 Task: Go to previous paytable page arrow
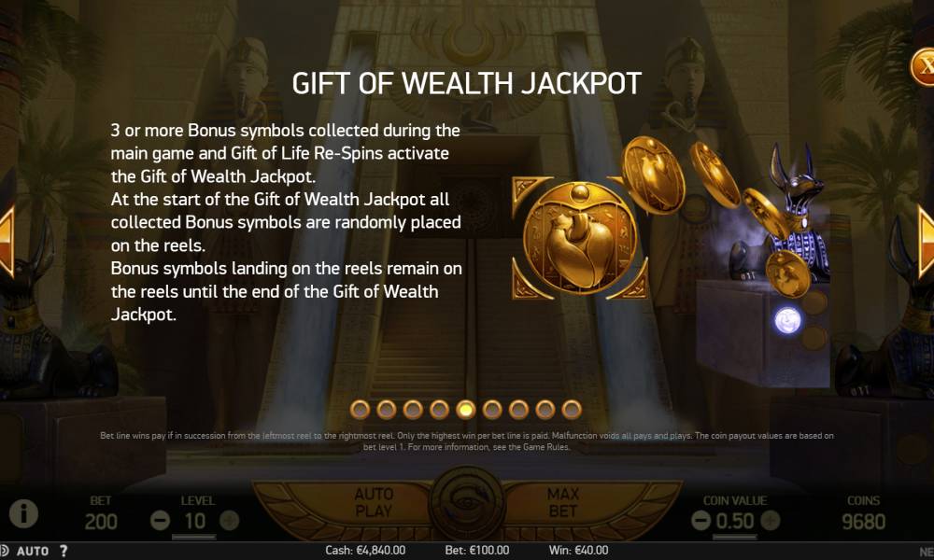7,243
